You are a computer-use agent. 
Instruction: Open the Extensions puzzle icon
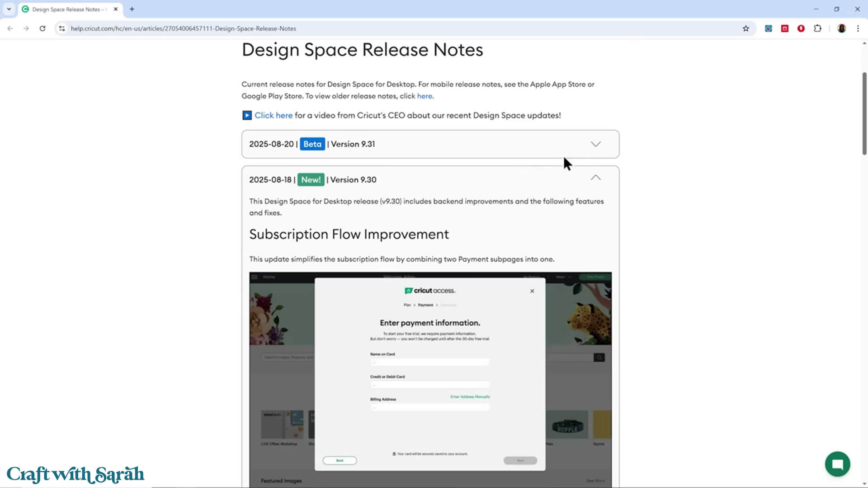pos(817,28)
